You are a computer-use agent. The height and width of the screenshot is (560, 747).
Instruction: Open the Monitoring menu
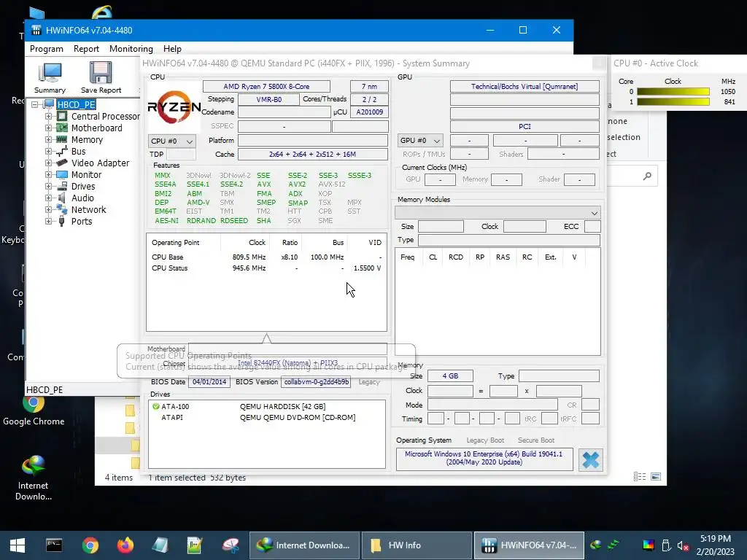pos(131,49)
